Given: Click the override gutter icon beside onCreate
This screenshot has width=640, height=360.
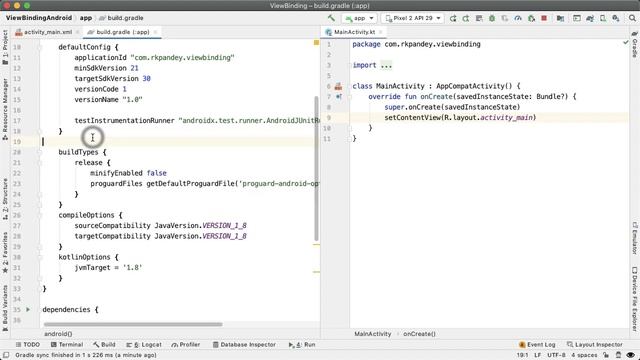Looking at the screenshot, I should pos(338,97).
